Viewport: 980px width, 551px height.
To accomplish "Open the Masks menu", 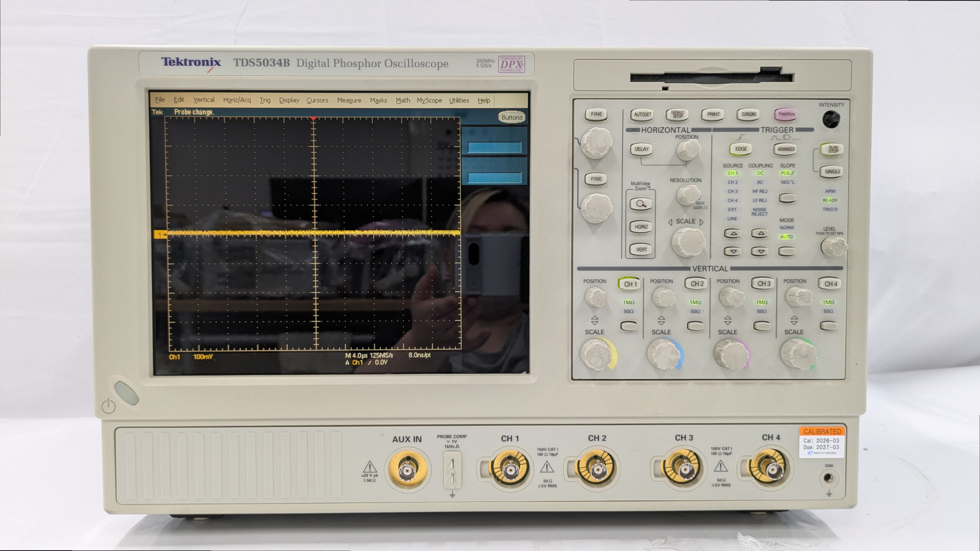I will pyautogui.click(x=379, y=100).
